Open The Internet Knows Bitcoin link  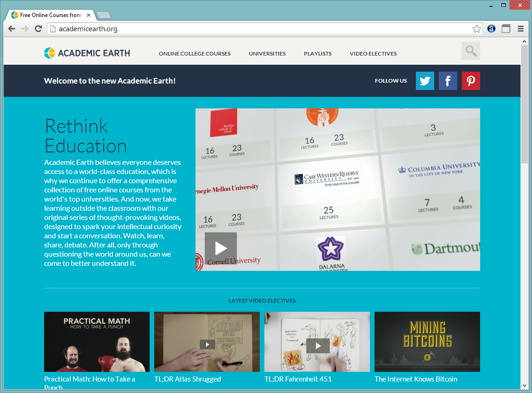click(416, 379)
